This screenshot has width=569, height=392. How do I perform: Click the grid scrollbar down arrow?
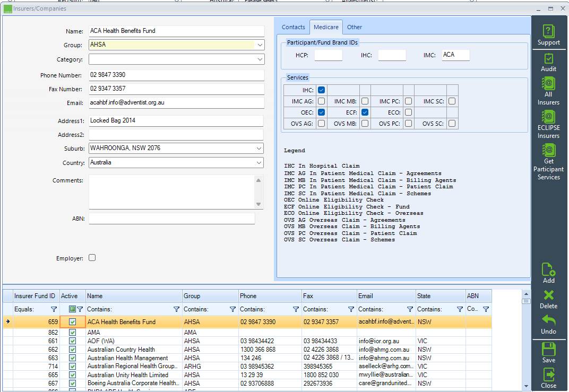click(x=526, y=386)
